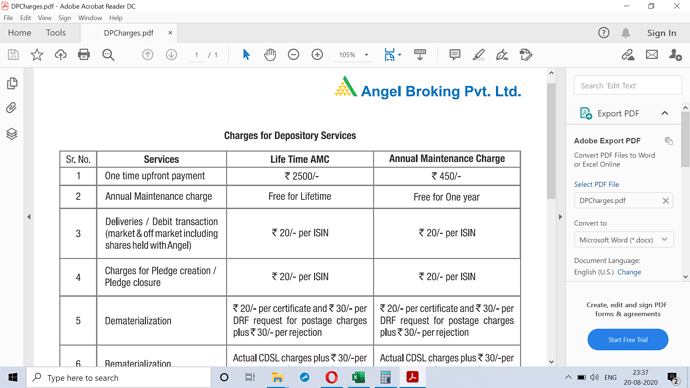Add a comment sticky note
Screen dimensions: 690x388
[x=455, y=55]
